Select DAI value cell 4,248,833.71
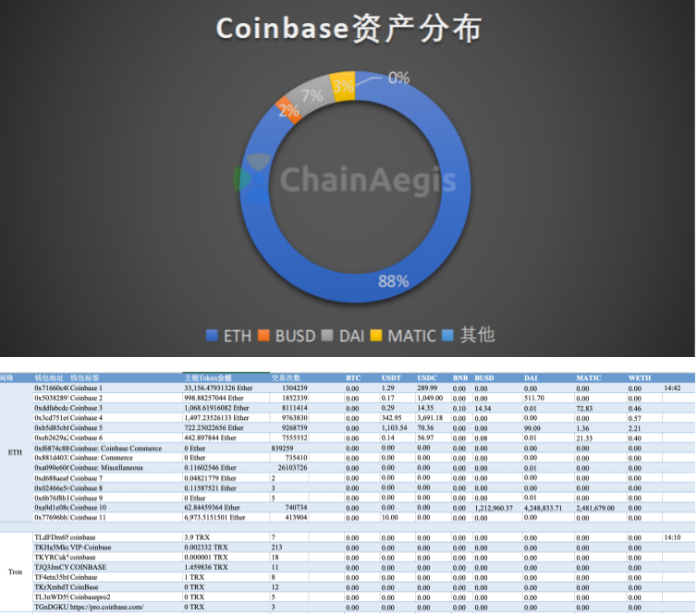697x616 pixels. 548,508
